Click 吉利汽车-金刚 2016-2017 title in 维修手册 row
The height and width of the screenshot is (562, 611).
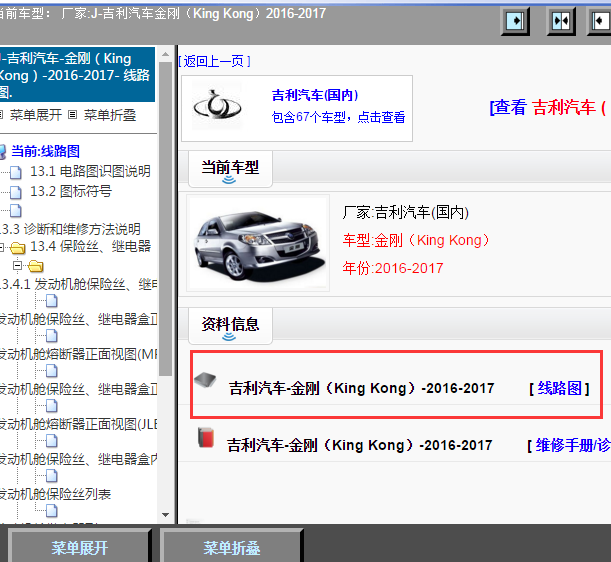tap(360, 445)
